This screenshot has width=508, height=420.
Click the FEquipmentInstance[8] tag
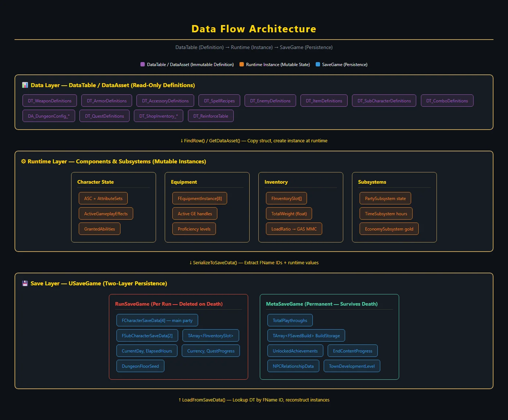(200, 199)
